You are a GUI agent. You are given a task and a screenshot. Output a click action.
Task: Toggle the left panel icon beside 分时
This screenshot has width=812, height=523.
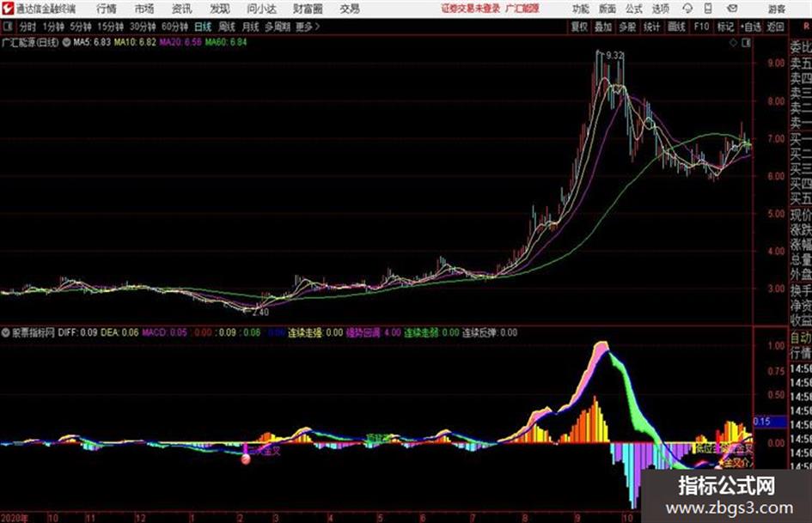click(7, 27)
